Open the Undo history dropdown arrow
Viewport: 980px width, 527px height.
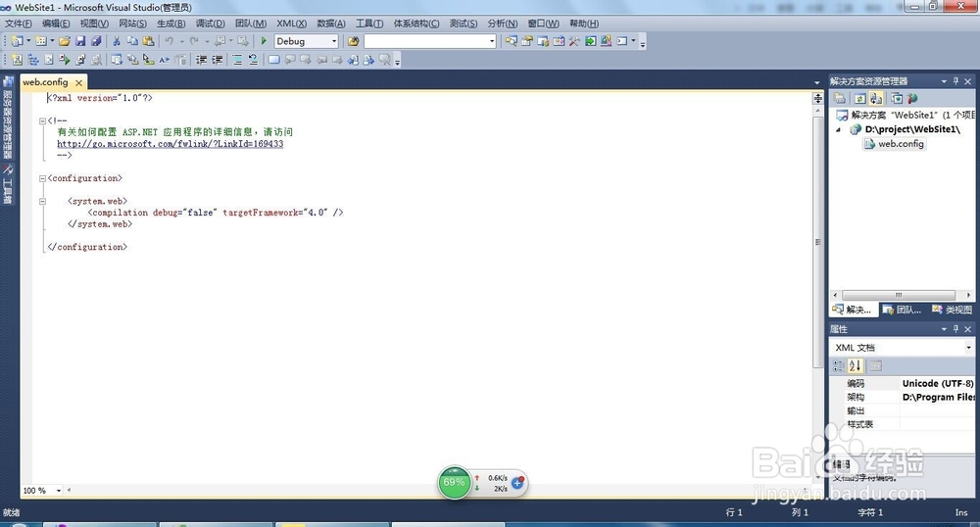pyautogui.click(x=181, y=41)
